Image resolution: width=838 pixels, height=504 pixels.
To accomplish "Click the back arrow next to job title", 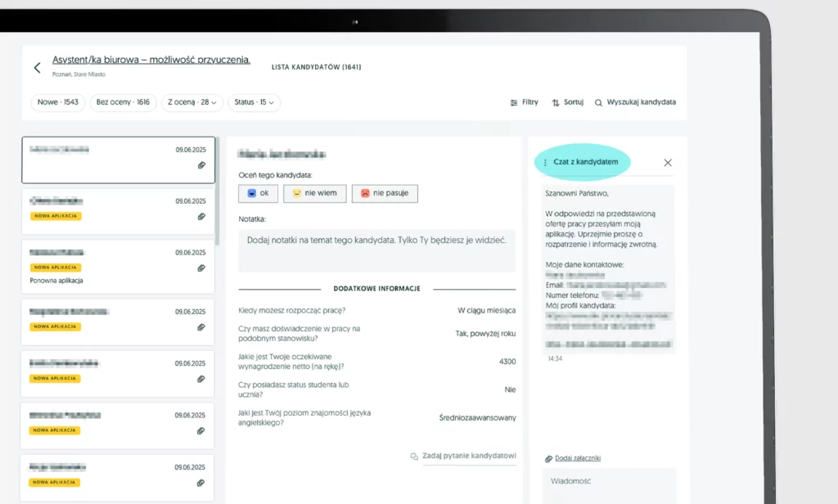I will (x=37, y=68).
